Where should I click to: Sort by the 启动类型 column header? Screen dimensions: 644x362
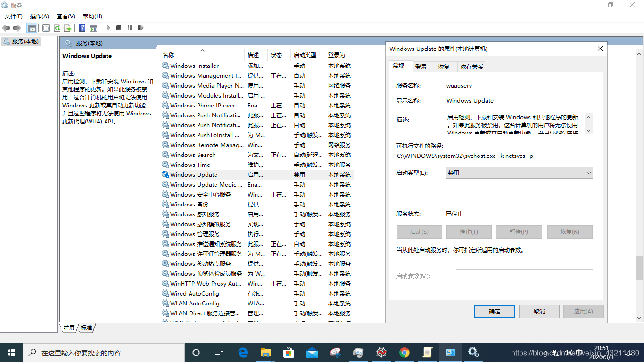tap(308, 55)
